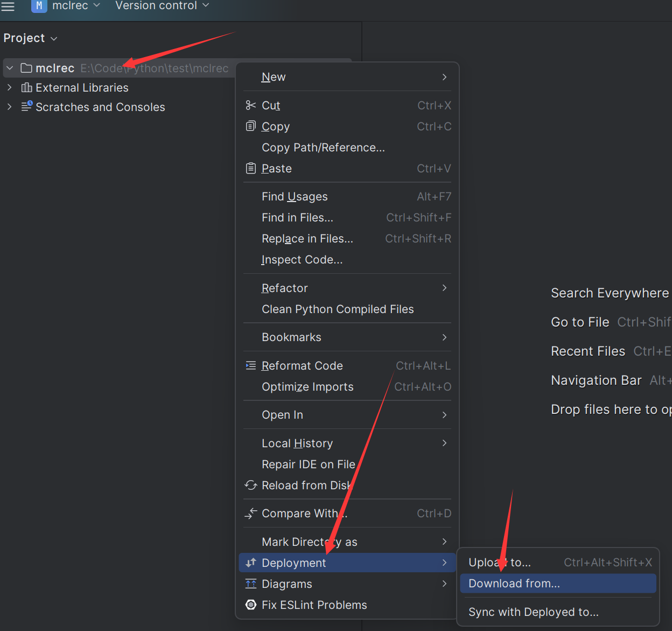The width and height of the screenshot is (672, 631).
Task: Select Fix ESLint Problems entry
Action: pyautogui.click(x=347, y=605)
